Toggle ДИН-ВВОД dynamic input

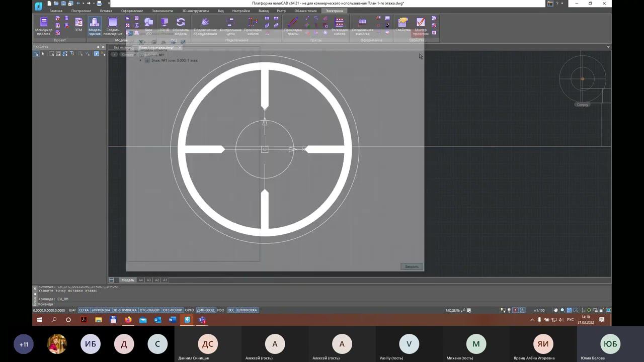pos(205,310)
